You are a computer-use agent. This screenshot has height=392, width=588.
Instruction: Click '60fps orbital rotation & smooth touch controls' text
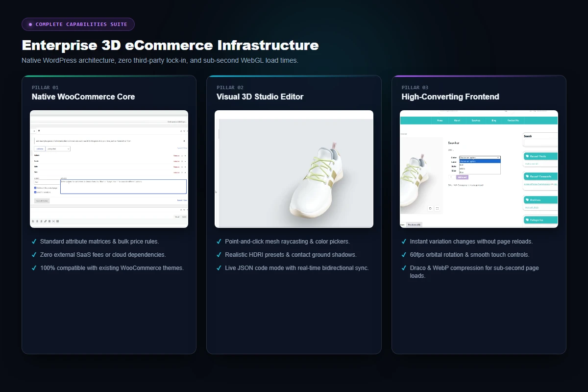coord(469,255)
